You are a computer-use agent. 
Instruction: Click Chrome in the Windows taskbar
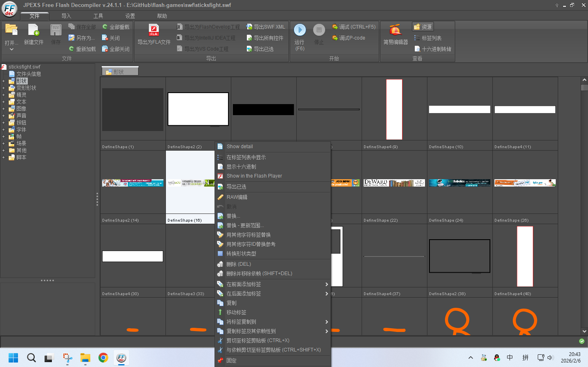103,358
